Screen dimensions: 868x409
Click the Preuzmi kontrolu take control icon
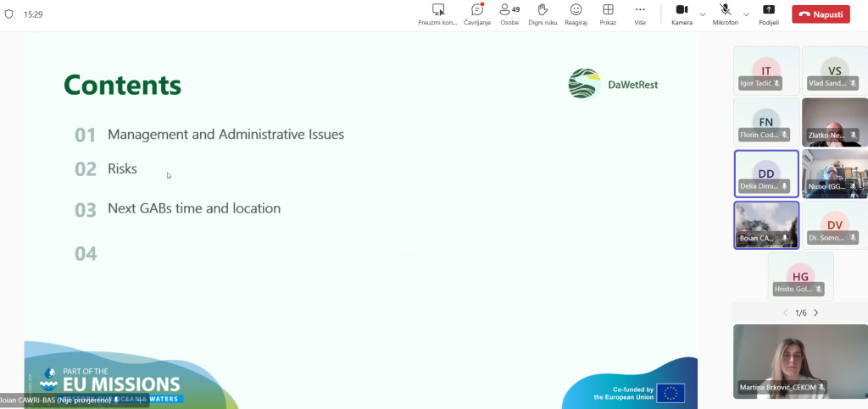point(437,10)
